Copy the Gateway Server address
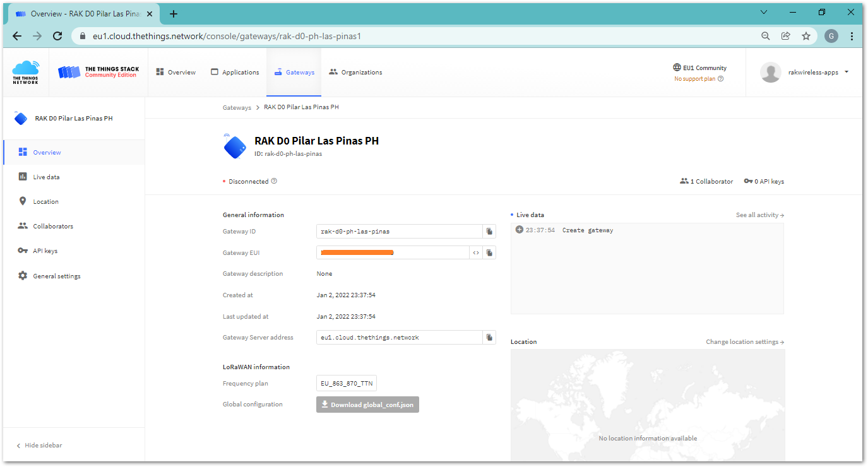 point(489,337)
